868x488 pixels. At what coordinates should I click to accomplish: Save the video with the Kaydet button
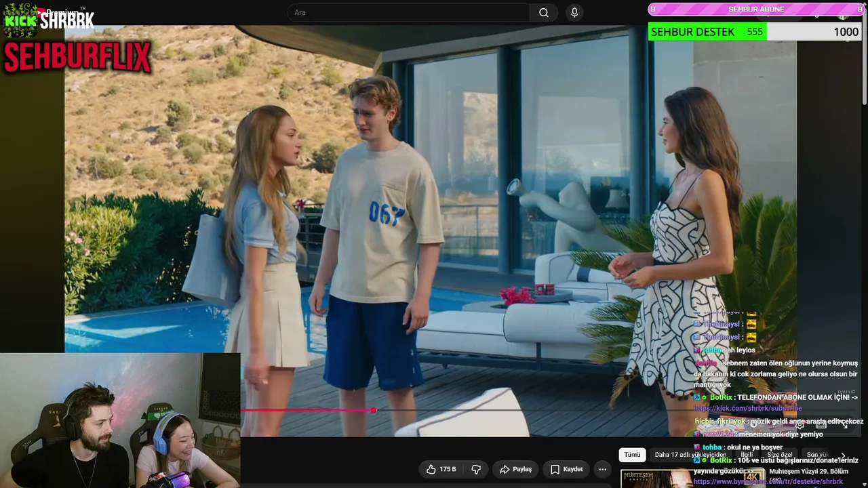566,469
